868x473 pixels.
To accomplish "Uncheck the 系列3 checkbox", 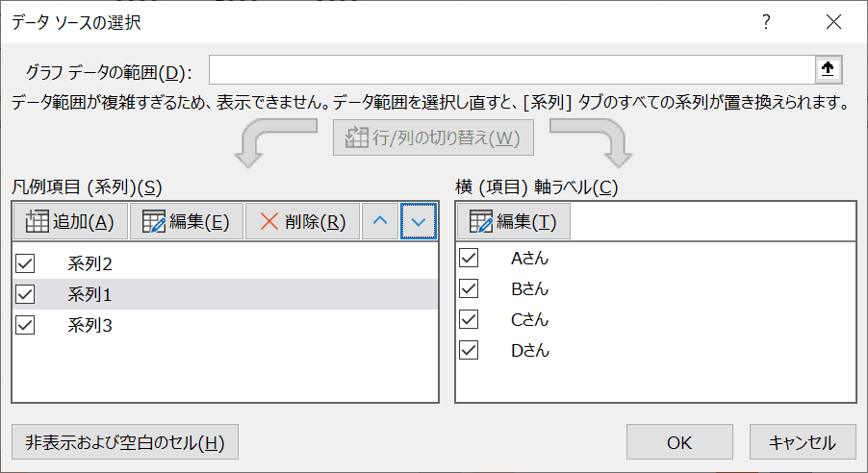I will point(25,325).
